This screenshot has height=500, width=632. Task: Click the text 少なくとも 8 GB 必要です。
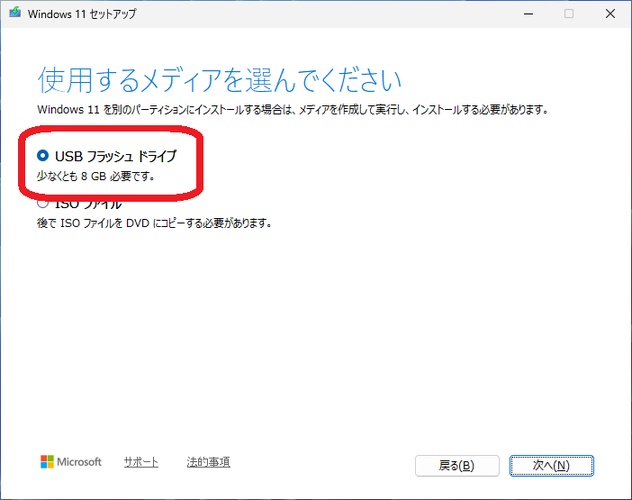[96, 176]
